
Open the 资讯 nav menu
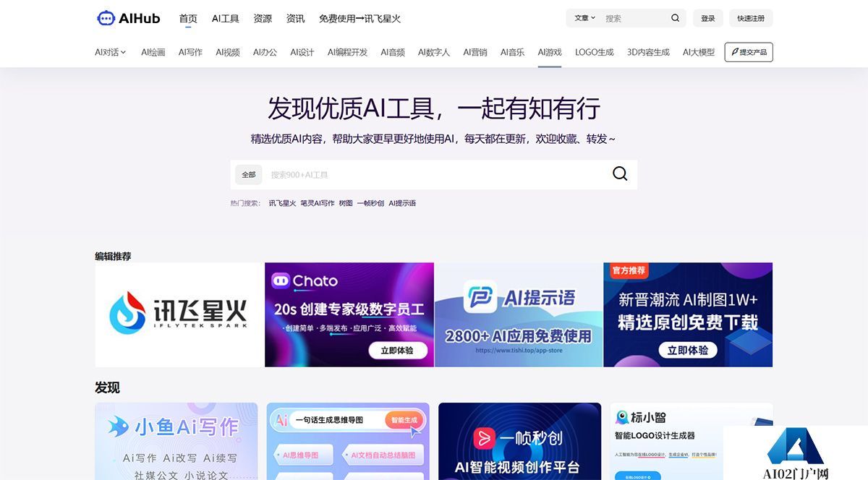tap(295, 19)
